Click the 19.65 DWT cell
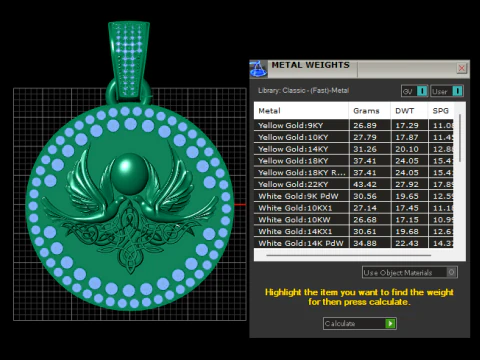Screen dimensions: 480x360 coord(409,196)
